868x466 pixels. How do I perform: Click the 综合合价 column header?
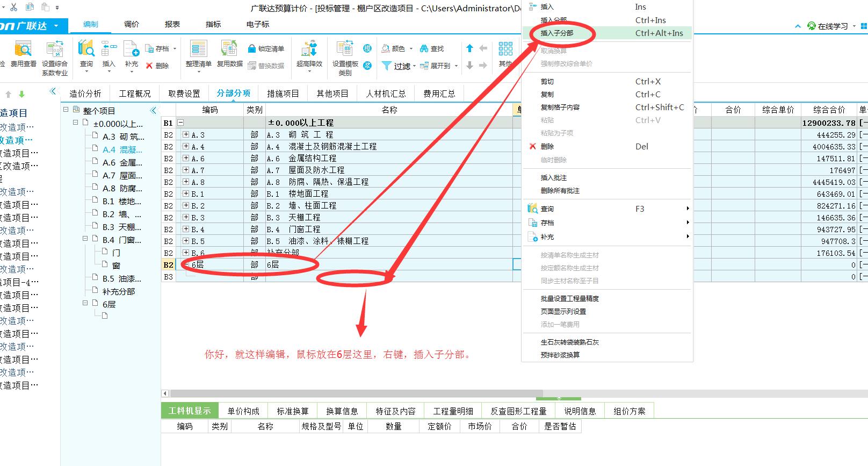click(x=829, y=110)
